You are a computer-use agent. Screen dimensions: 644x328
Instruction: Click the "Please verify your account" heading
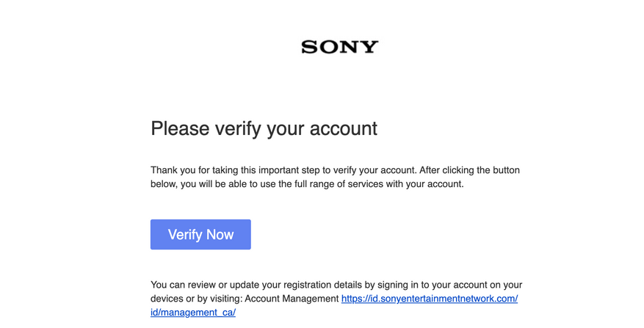(x=264, y=128)
